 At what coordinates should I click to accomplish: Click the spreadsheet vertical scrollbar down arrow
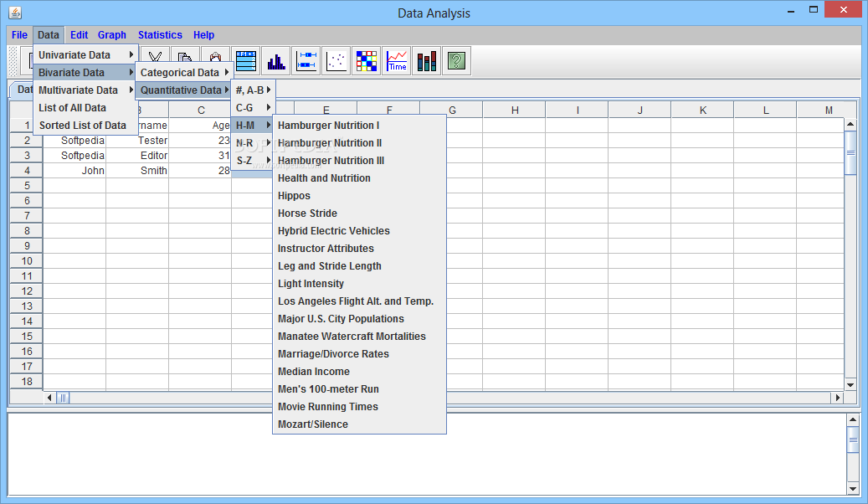(x=850, y=385)
